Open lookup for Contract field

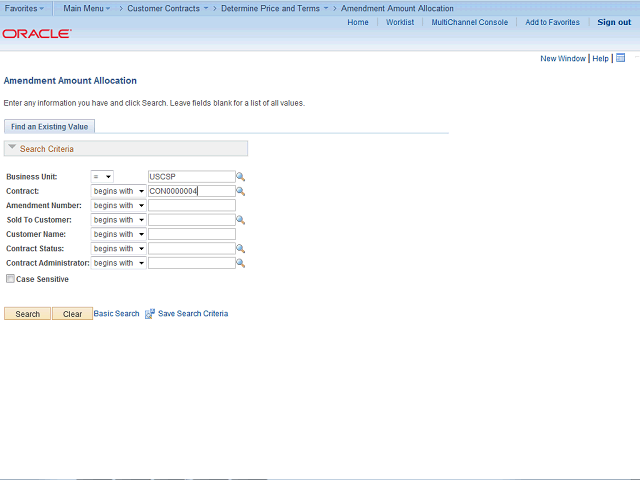tap(240, 191)
